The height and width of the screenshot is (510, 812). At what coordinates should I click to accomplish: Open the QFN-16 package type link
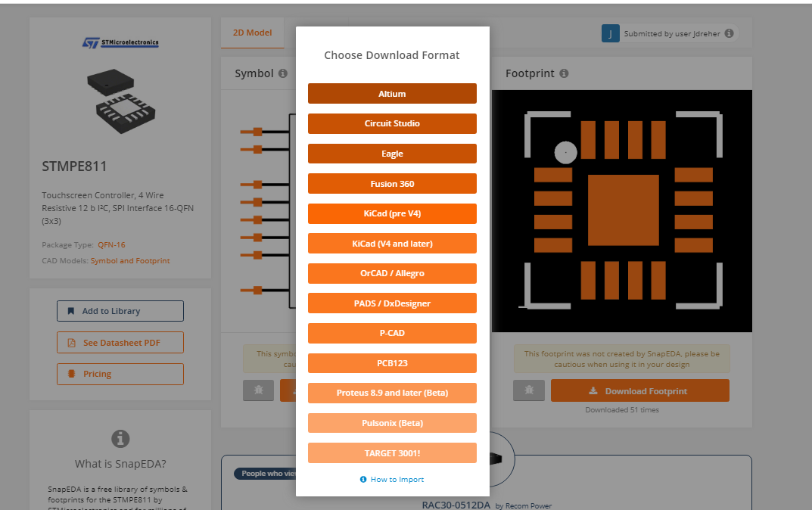point(111,245)
